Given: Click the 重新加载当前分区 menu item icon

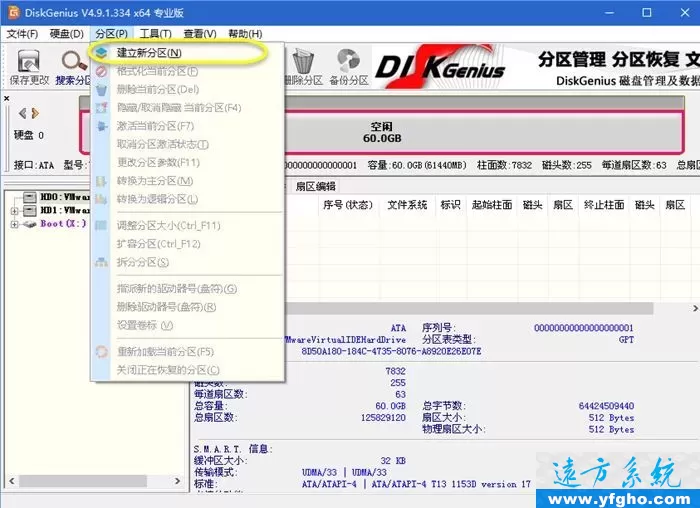Looking at the screenshot, I should tap(101, 352).
